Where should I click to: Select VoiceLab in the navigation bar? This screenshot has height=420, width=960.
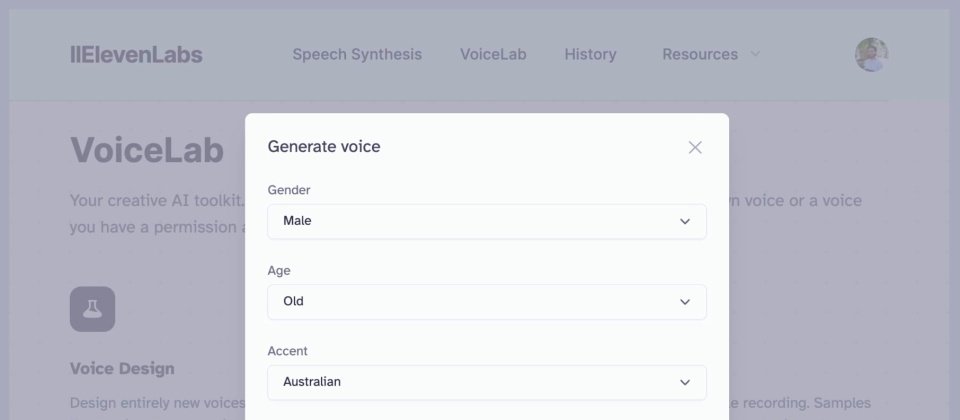click(x=493, y=55)
